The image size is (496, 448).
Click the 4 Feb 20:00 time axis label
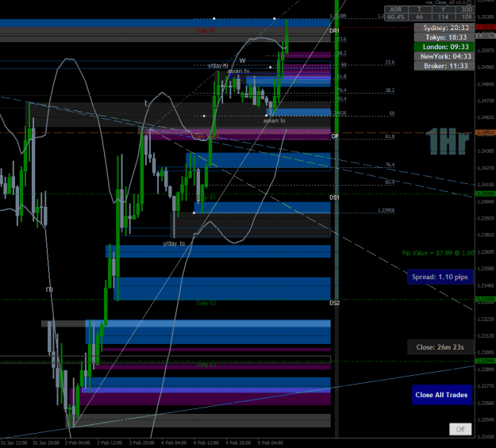coord(238,442)
